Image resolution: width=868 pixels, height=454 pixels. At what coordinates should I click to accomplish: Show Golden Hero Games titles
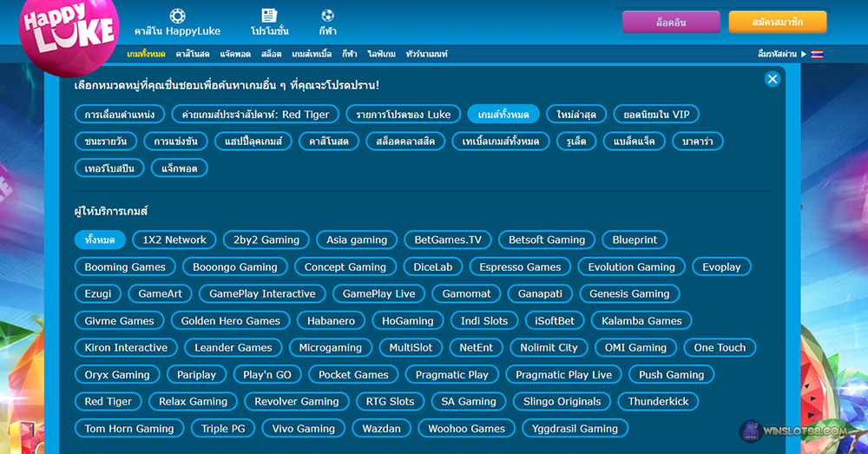230,320
